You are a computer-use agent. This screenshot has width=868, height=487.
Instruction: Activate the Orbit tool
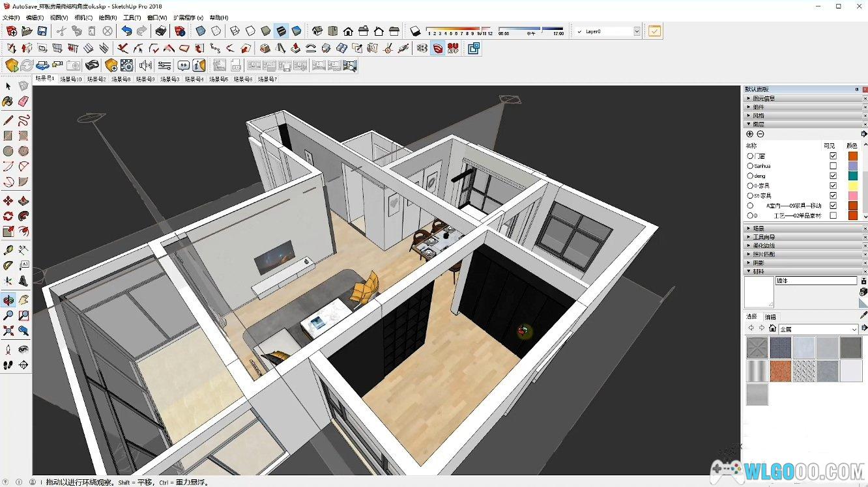(x=8, y=300)
